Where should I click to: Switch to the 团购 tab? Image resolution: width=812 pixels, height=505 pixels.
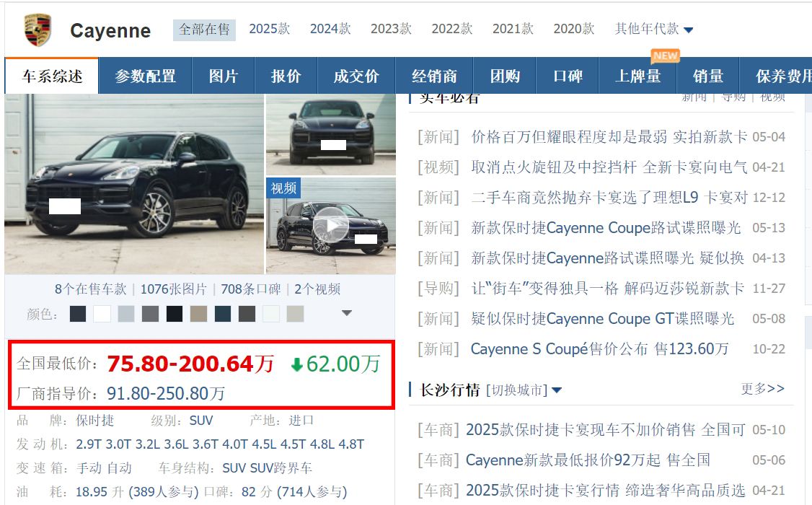pyautogui.click(x=505, y=76)
